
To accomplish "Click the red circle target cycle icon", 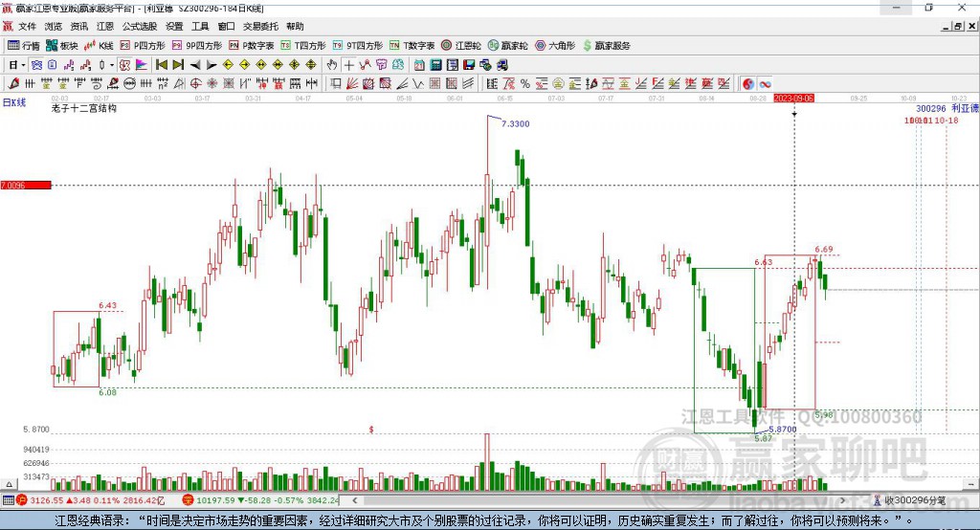I will click(x=195, y=84).
